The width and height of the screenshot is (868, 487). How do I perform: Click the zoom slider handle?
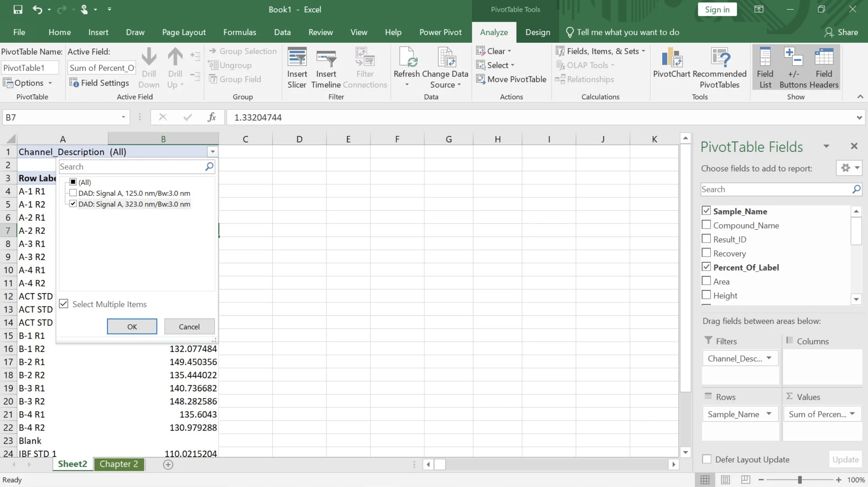point(799,480)
